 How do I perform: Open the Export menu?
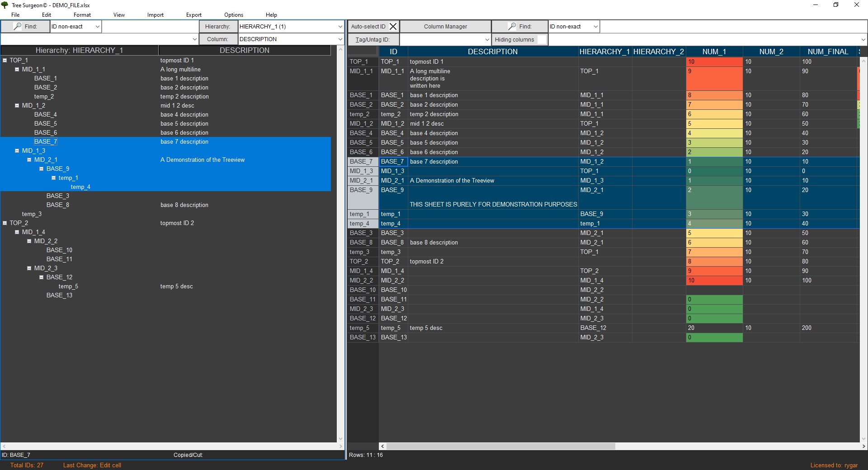pos(193,15)
